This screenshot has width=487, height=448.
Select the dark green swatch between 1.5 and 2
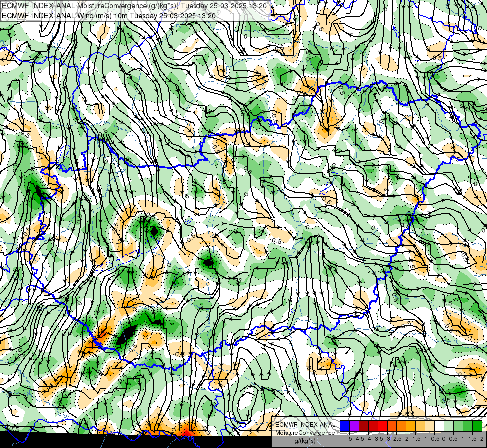click(x=477, y=426)
